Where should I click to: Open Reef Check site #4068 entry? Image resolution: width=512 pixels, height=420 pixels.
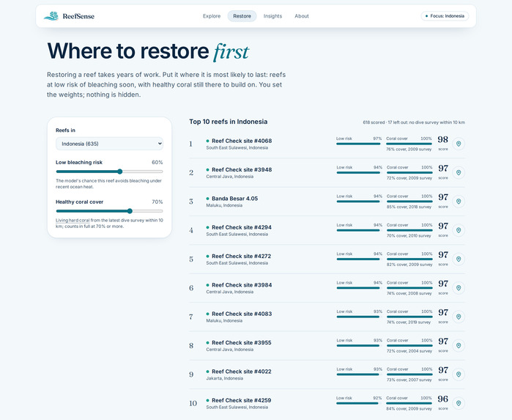pos(242,141)
